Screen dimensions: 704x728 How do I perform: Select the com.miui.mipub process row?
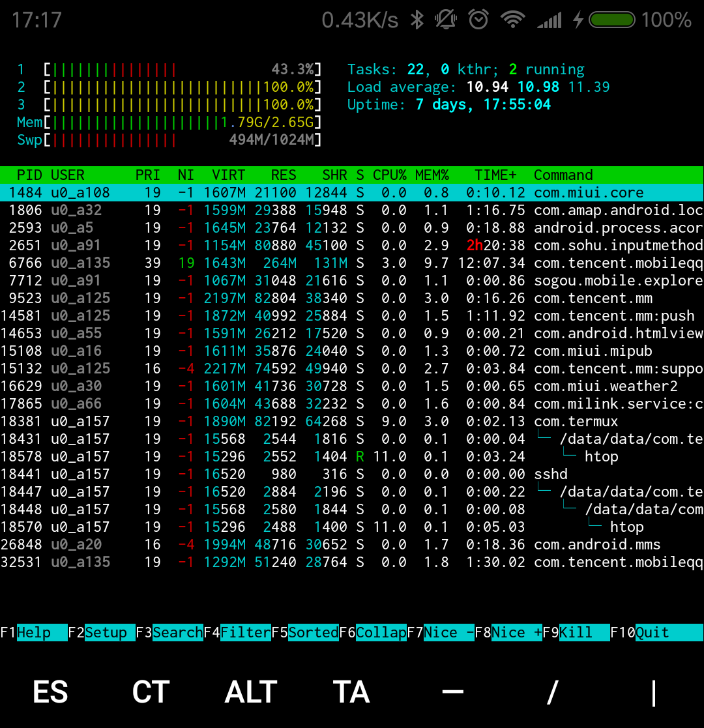pyautogui.click(x=352, y=351)
